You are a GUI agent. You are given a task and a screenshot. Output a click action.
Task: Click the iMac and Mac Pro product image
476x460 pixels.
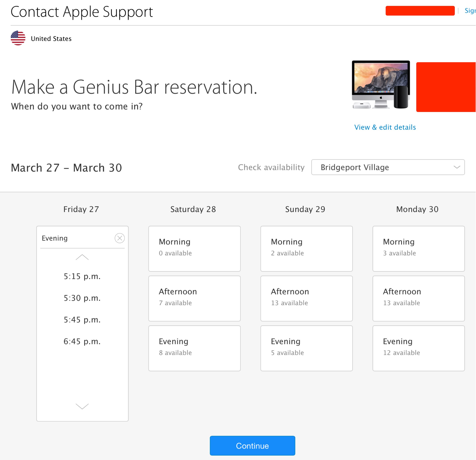(381, 85)
